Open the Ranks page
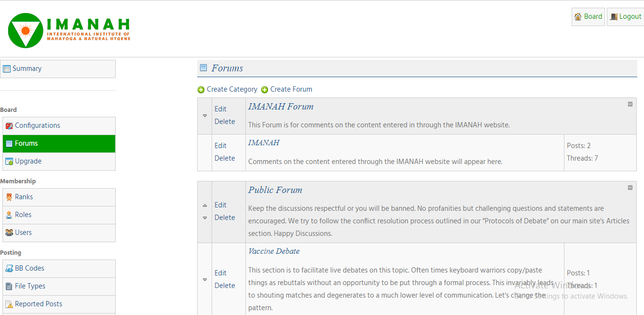Image resolution: width=644 pixels, height=315 pixels. point(59,197)
